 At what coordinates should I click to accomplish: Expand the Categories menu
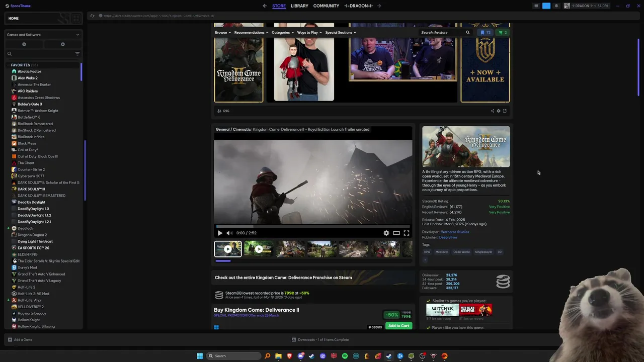[283, 33]
